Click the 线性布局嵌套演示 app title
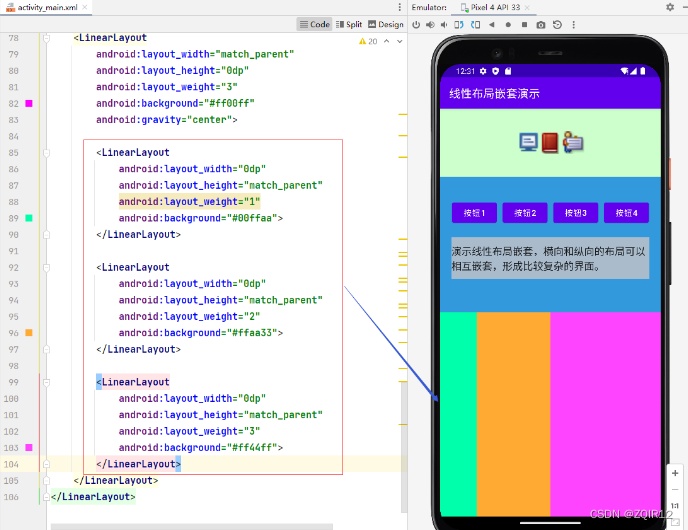Image resolution: width=688 pixels, height=530 pixels. 494,93
